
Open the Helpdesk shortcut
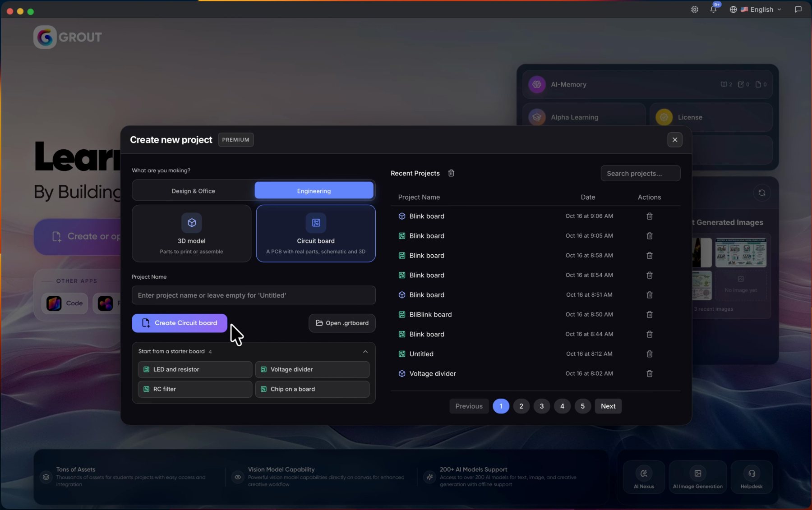pyautogui.click(x=752, y=477)
